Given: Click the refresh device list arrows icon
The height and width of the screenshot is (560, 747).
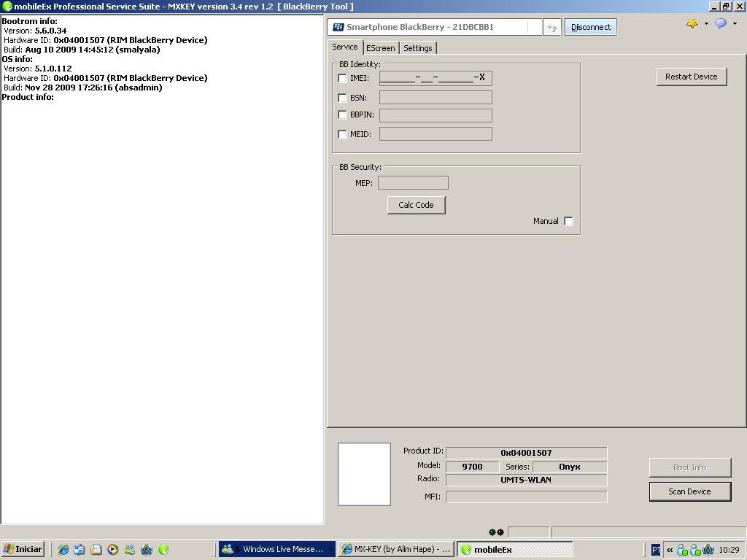Looking at the screenshot, I should (552, 28).
